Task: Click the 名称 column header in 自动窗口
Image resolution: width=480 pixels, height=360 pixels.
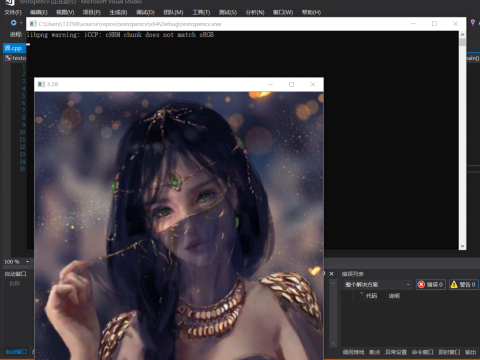Action: pyautogui.click(x=14, y=283)
